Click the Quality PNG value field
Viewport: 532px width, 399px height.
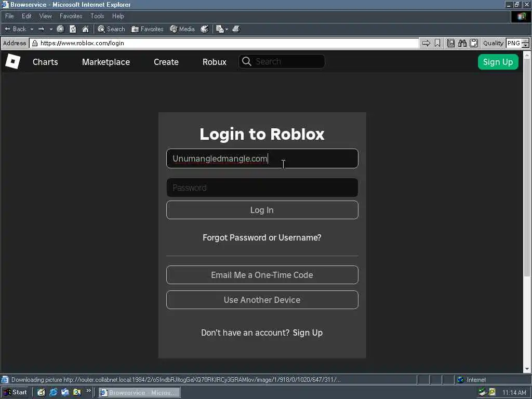pyautogui.click(x=514, y=43)
